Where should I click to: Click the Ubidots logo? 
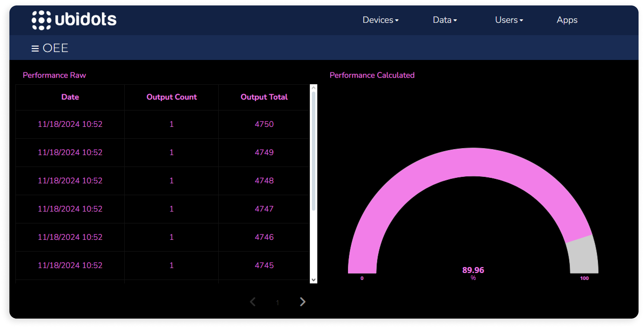click(74, 20)
